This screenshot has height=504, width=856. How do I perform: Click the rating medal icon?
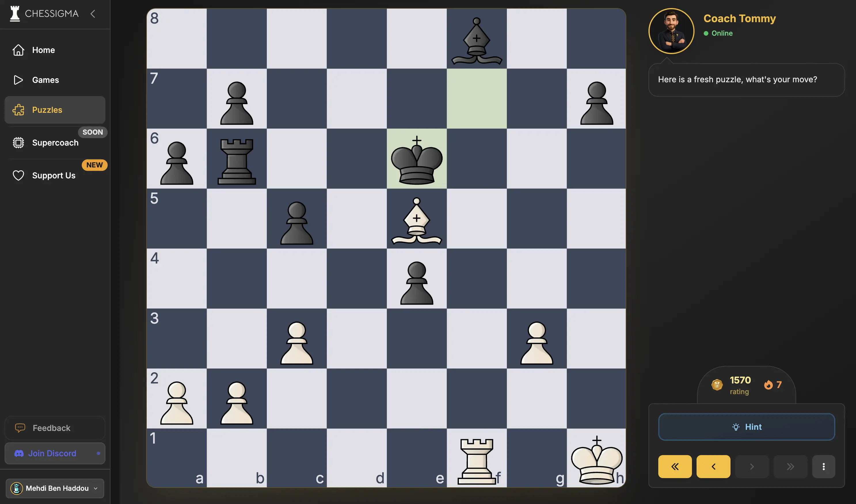pos(717,385)
